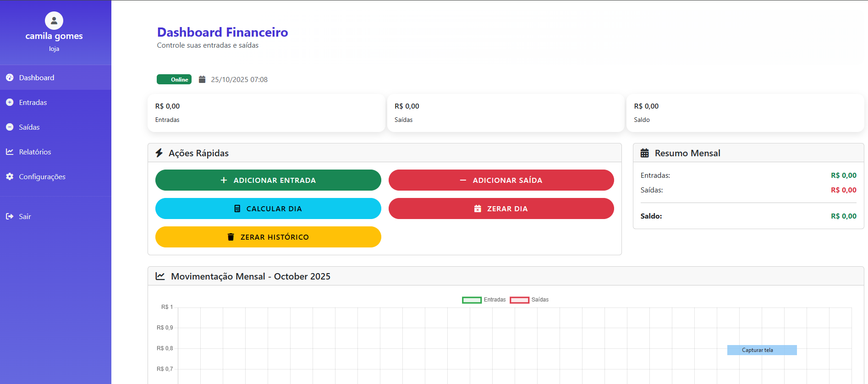The width and height of the screenshot is (868, 384).
Task: Open the Relatórios menu item
Action: (x=35, y=152)
